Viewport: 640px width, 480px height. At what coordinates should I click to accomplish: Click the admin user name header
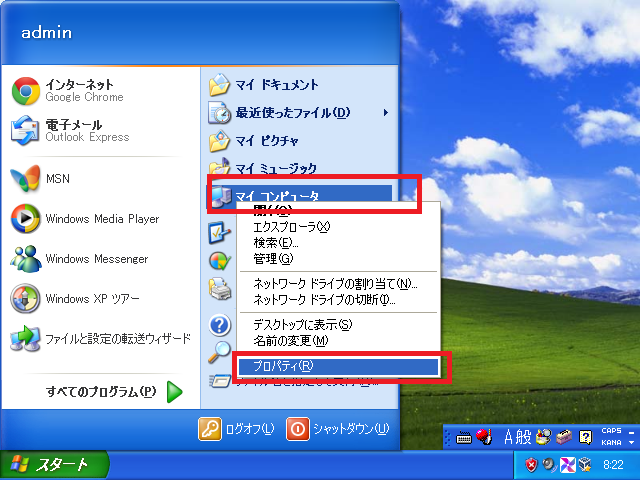(x=47, y=33)
